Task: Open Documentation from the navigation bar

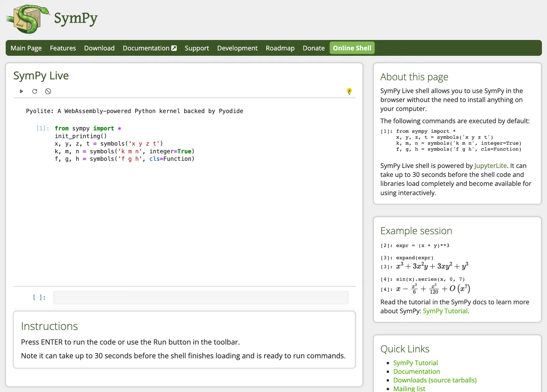Action: click(150, 48)
